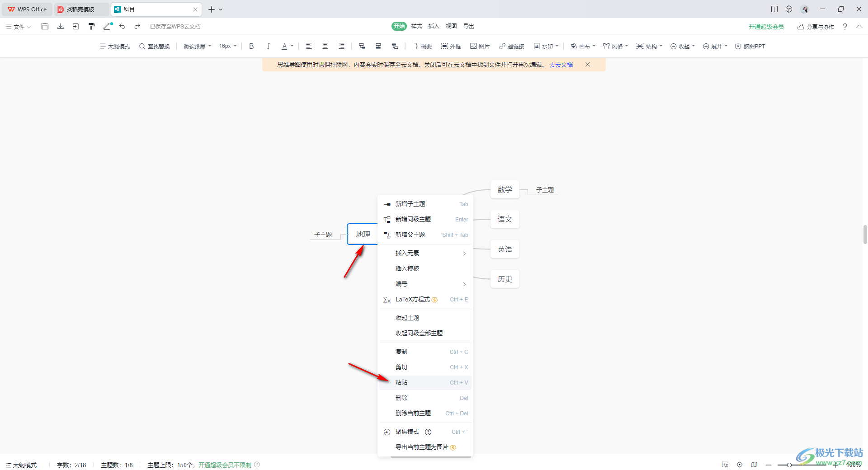Insert a picture with 图片
The image size is (868, 470).
(480, 46)
